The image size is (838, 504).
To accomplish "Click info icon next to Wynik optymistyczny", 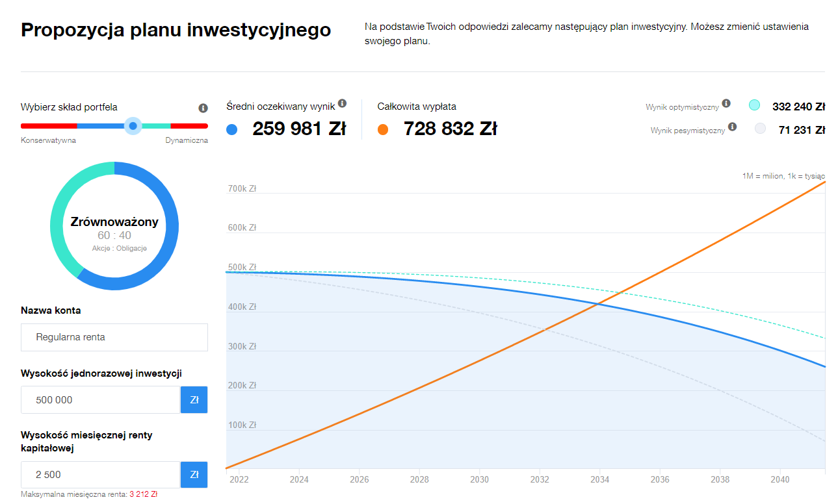I will click(726, 103).
